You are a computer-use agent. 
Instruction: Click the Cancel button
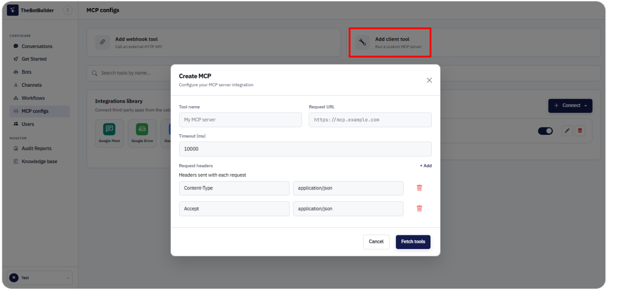click(x=376, y=242)
